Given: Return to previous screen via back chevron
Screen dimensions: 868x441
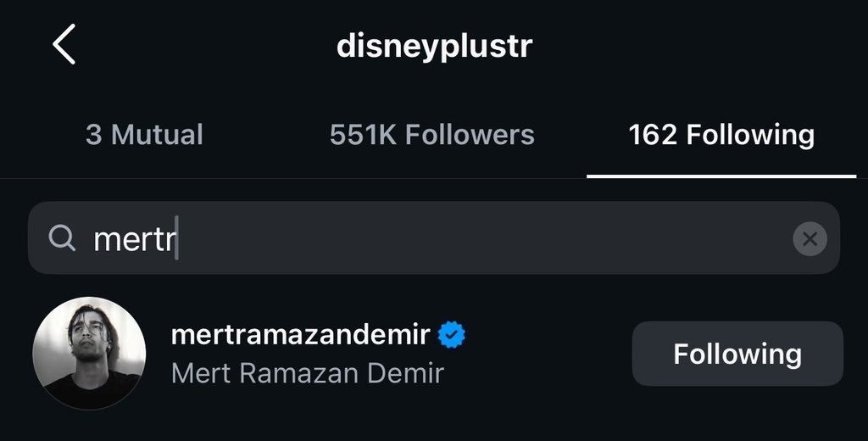Looking at the screenshot, I should coord(64,45).
